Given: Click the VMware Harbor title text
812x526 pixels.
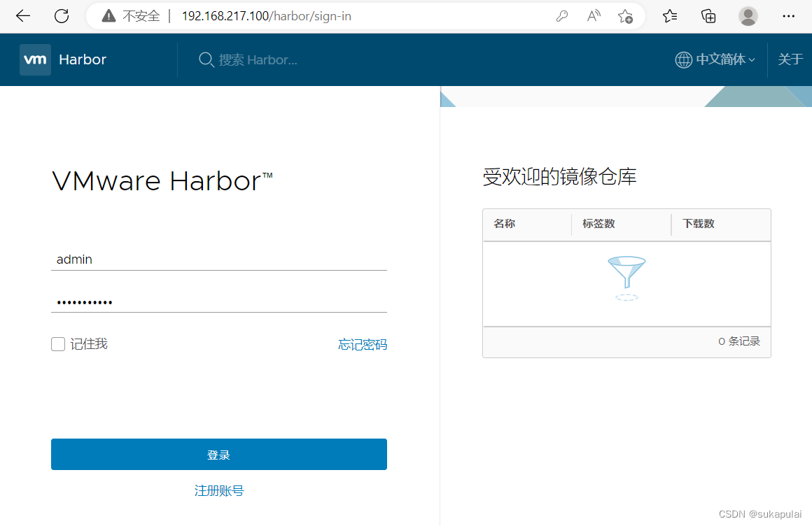Looking at the screenshot, I should (162, 181).
